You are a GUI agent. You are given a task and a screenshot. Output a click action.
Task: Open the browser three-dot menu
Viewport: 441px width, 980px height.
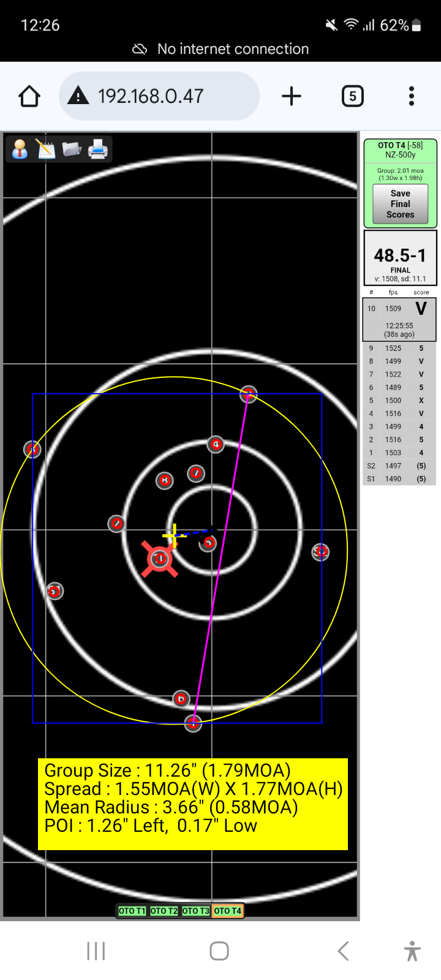(x=412, y=96)
